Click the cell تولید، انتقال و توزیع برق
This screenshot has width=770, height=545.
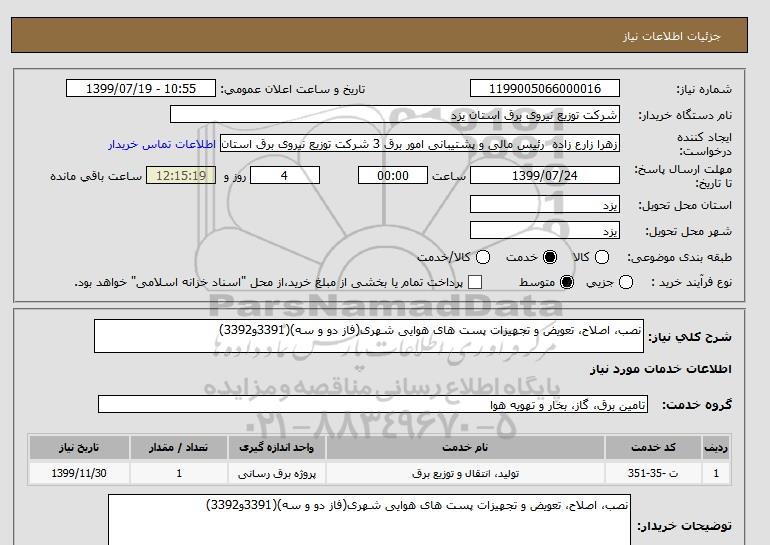coord(465,473)
